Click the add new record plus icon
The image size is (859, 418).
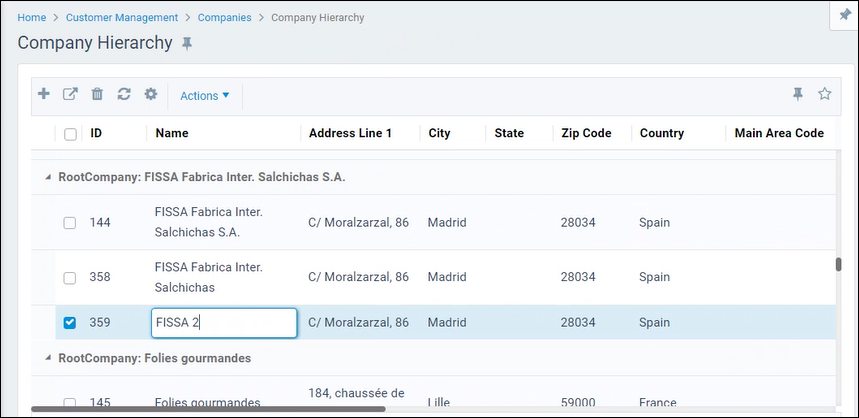coord(43,94)
